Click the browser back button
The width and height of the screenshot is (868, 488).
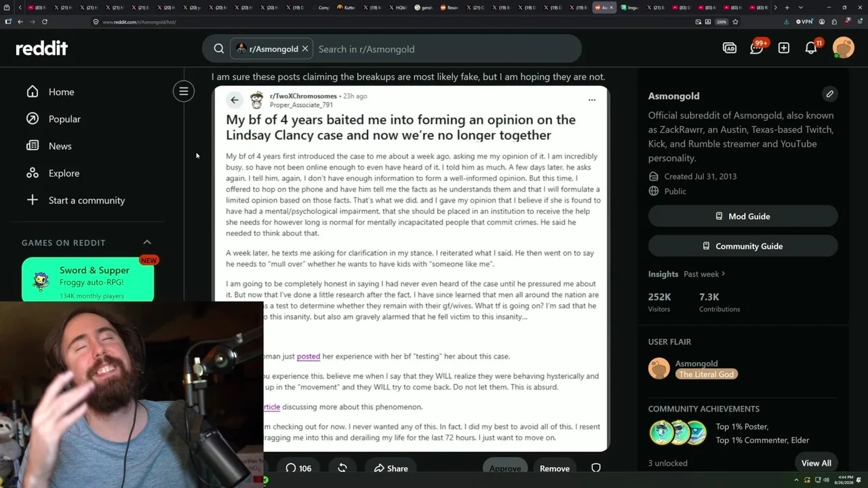point(20,22)
